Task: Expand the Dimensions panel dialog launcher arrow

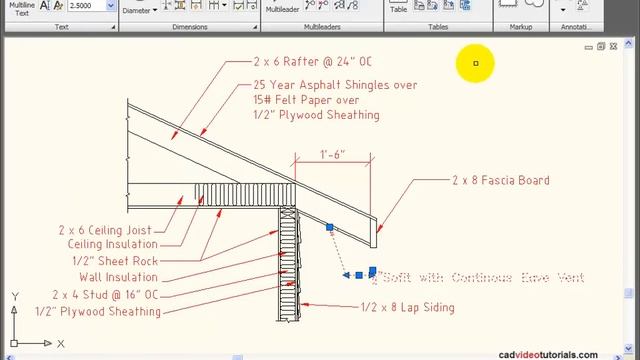Action: (255, 27)
